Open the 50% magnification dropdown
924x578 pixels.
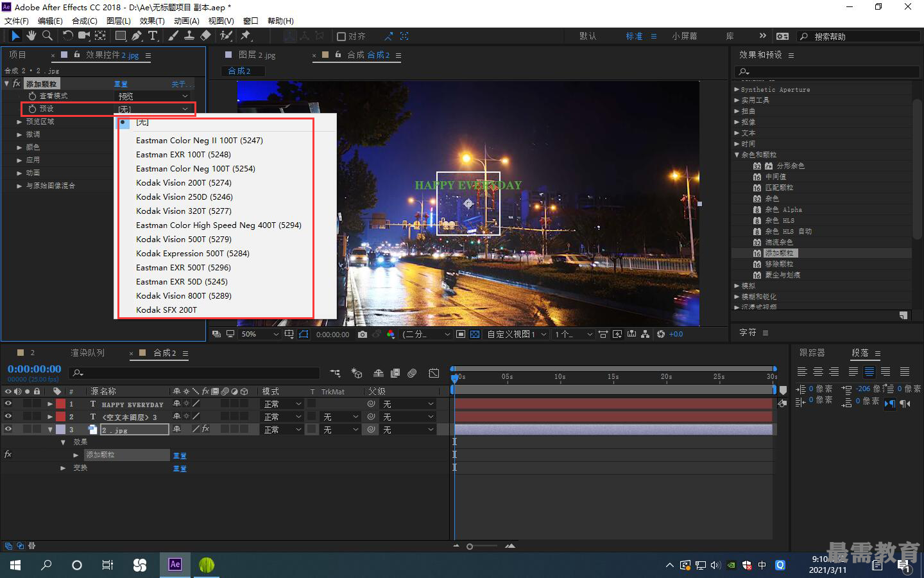click(259, 334)
